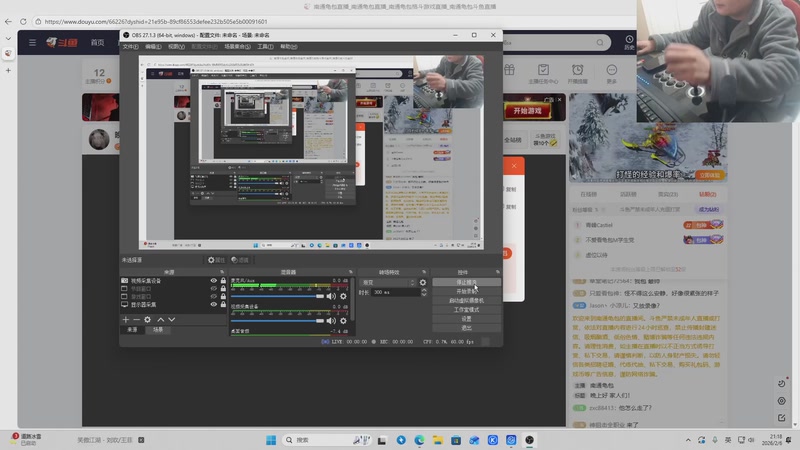Click the 成为钻粉 button

(708, 210)
